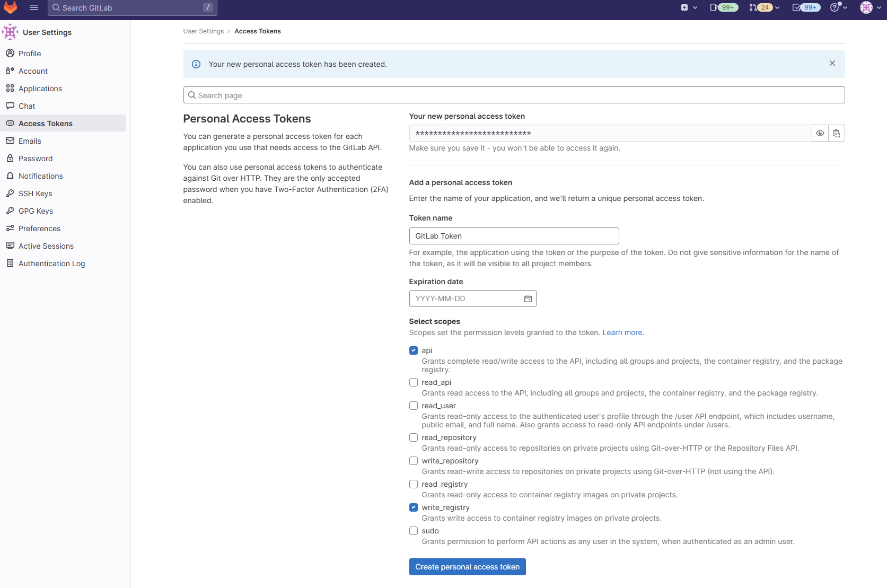Click Create personal access token
Screen dimensions: 887x588
click(x=467, y=567)
